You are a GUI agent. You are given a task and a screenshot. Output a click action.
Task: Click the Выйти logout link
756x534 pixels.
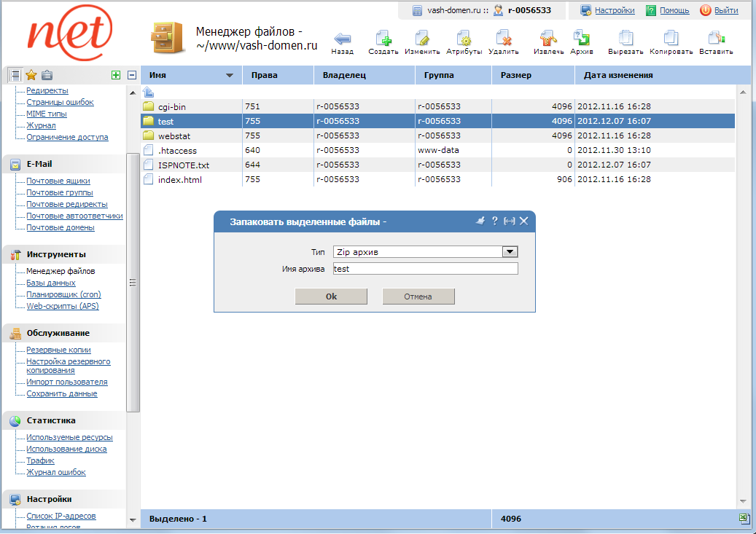pyautogui.click(x=725, y=10)
